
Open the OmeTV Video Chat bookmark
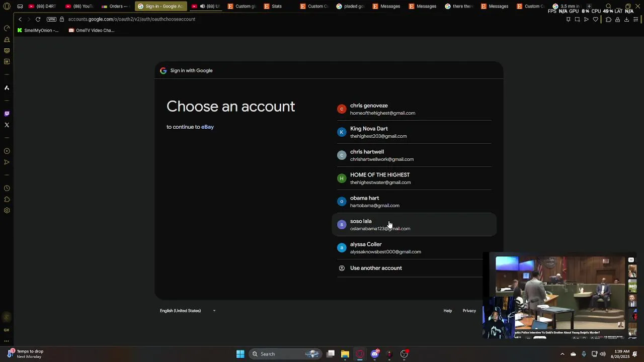92,30
